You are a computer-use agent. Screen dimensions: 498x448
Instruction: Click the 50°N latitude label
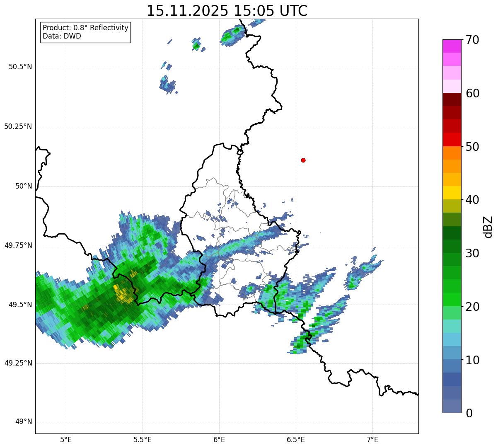pyautogui.click(x=24, y=186)
